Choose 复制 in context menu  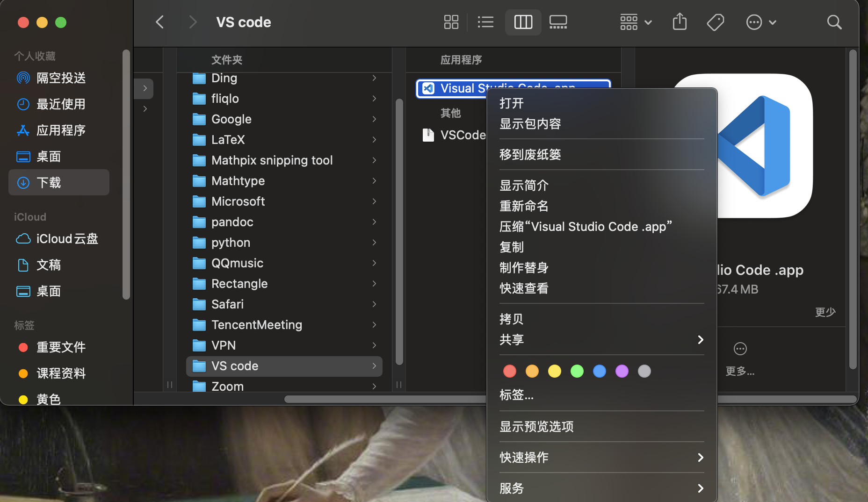click(601, 247)
